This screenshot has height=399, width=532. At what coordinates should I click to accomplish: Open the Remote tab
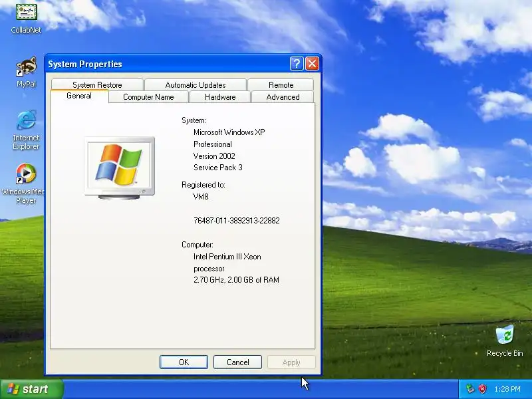pos(281,85)
